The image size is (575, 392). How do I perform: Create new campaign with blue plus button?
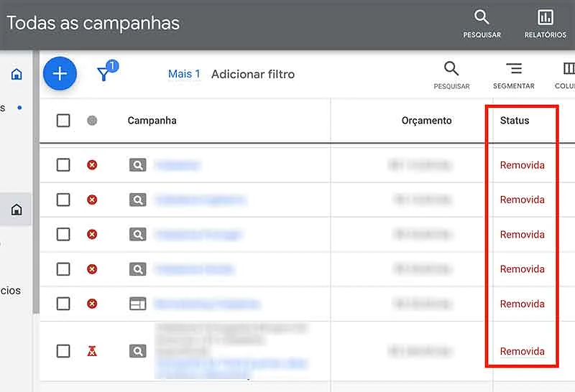pyautogui.click(x=60, y=74)
